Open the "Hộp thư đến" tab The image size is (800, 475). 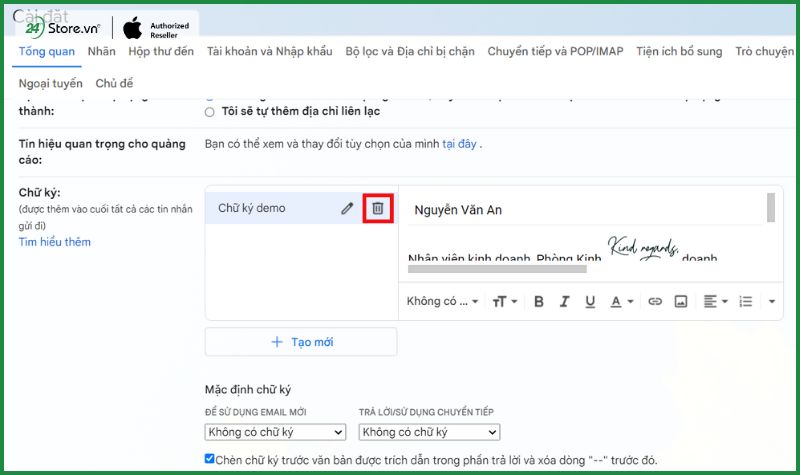[161, 52]
